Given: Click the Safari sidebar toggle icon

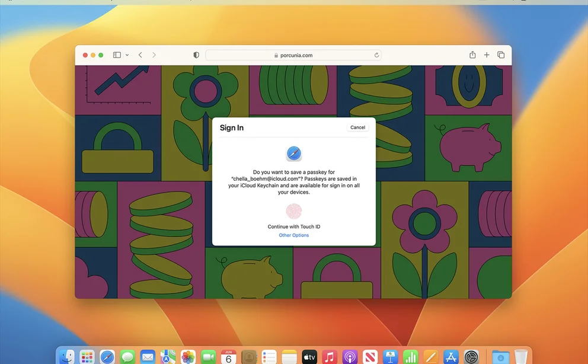Looking at the screenshot, I should pos(117,55).
